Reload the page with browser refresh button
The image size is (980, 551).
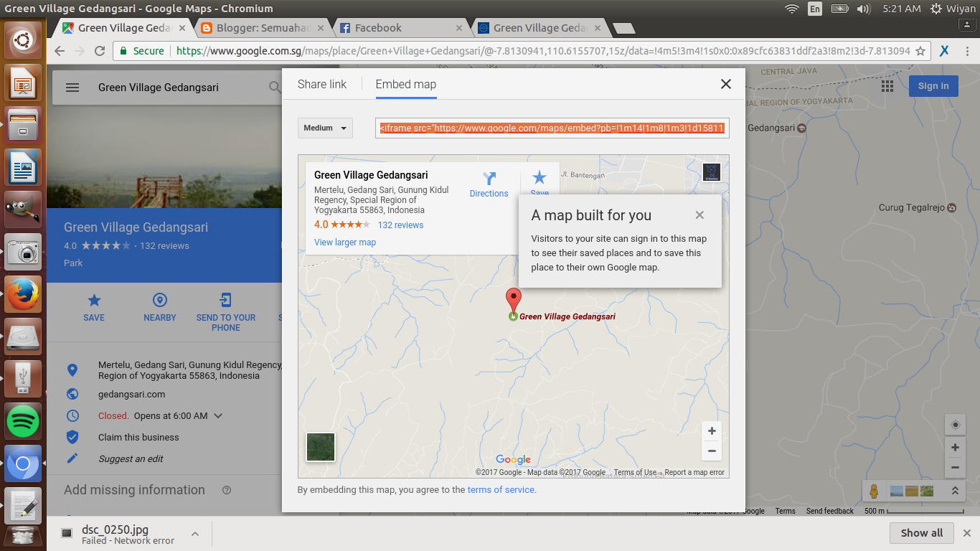100,51
